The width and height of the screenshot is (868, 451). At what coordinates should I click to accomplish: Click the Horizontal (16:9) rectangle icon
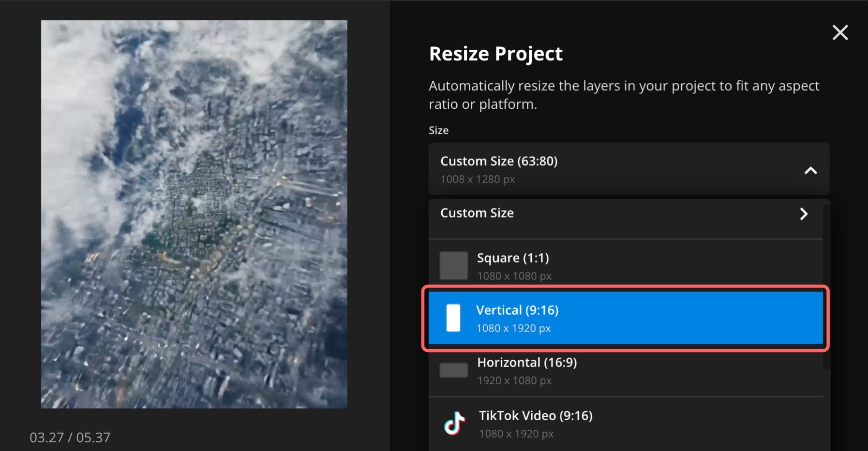[x=453, y=370]
